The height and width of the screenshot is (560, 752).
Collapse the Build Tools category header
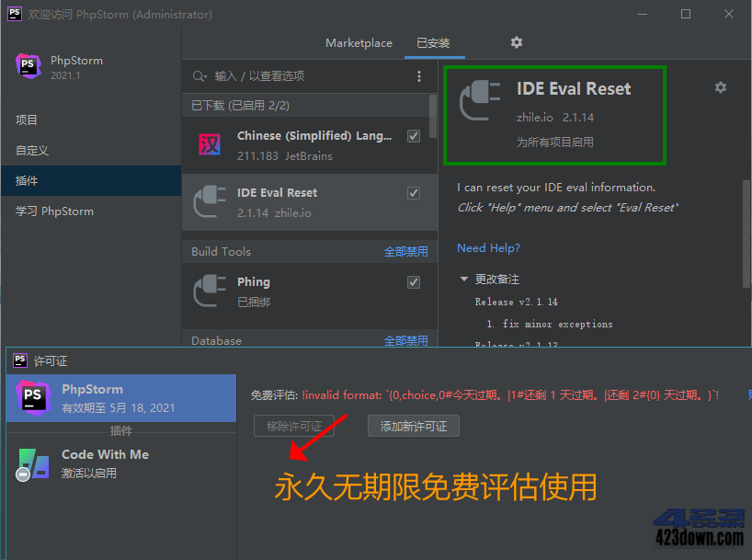pyautogui.click(x=221, y=251)
